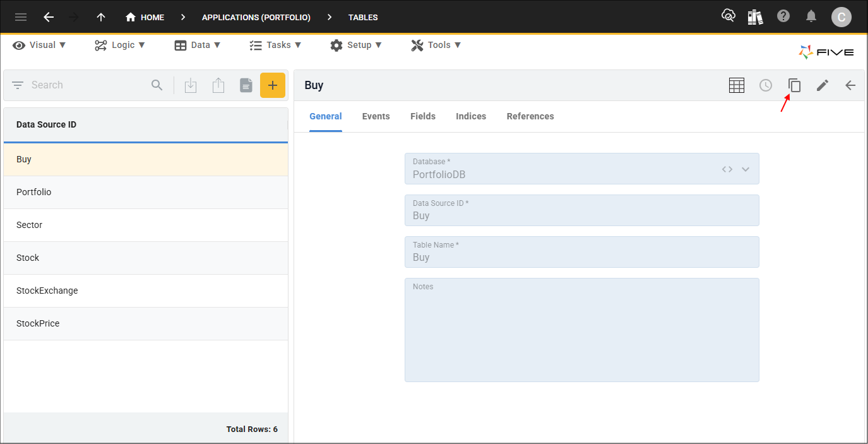Select the StockPrice table row
Image resolution: width=868 pixels, height=444 pixels.
tap(146, 323)
